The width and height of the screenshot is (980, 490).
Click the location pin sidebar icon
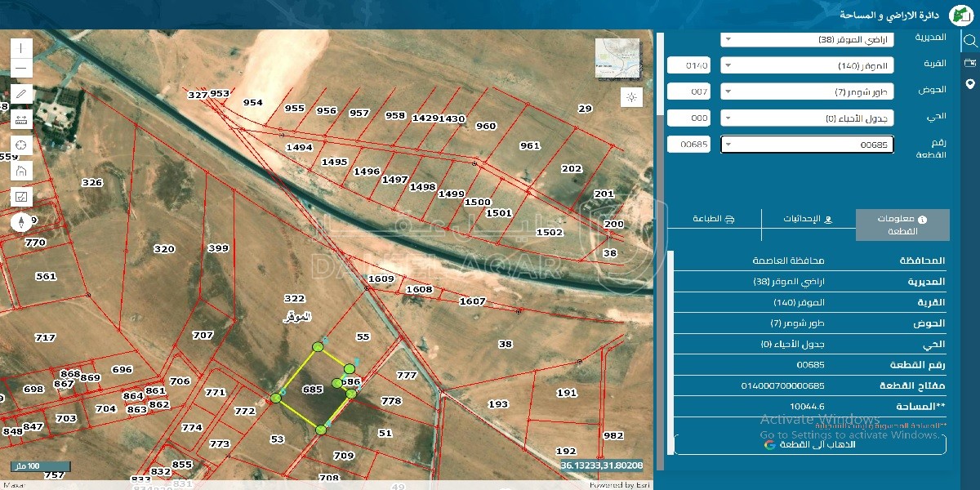pyautogui.click(x=970, y=84)
